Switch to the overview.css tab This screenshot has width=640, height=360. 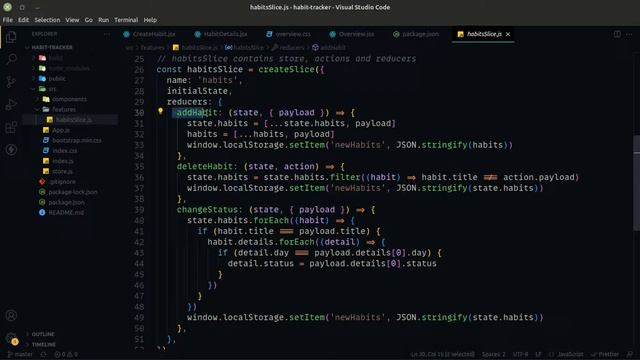(289, 34)
